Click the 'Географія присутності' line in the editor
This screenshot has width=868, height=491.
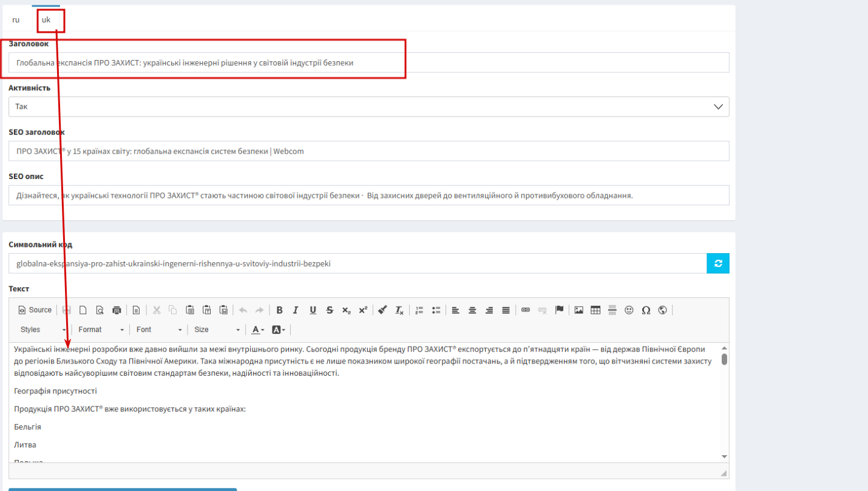[55, 391]
